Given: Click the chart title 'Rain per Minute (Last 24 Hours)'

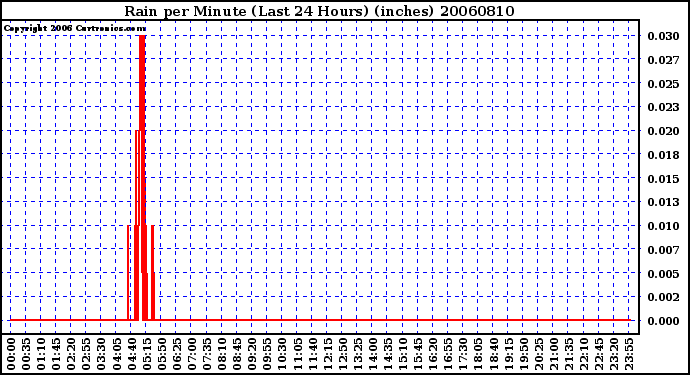Looking at the screenshot, I should (246, 11).
